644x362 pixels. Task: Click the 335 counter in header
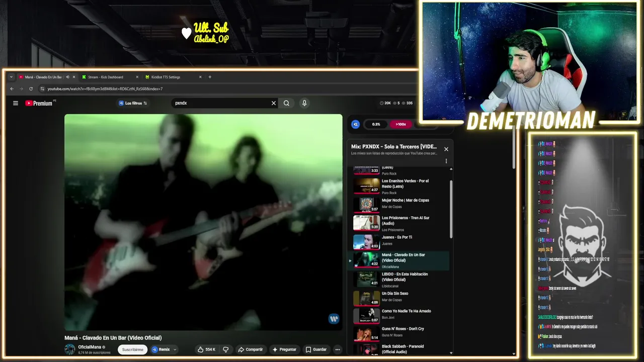pos(407,103)
